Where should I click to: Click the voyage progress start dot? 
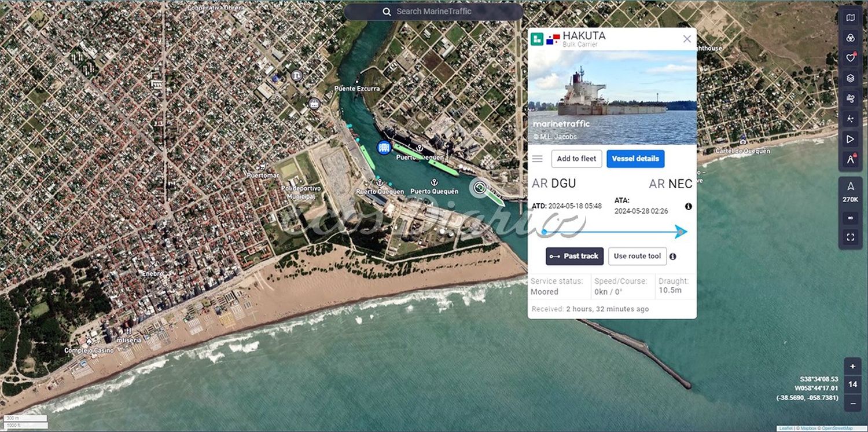coord(544,232)
